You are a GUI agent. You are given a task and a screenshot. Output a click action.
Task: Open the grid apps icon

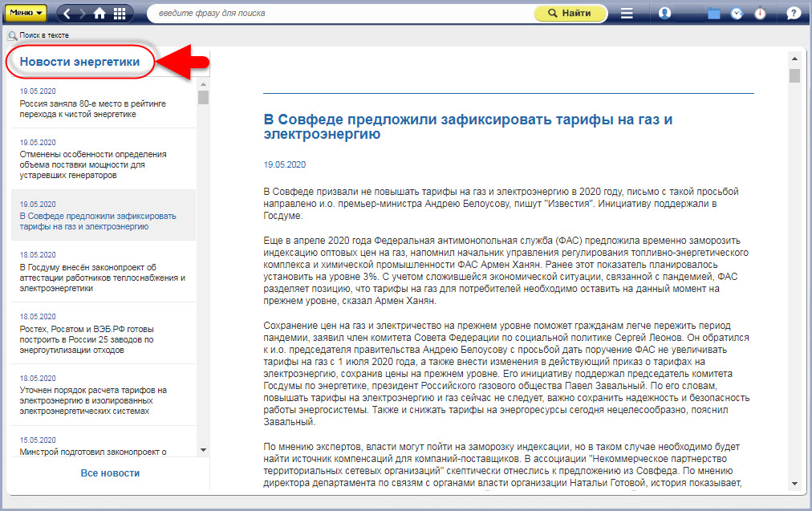pos(119,14)
